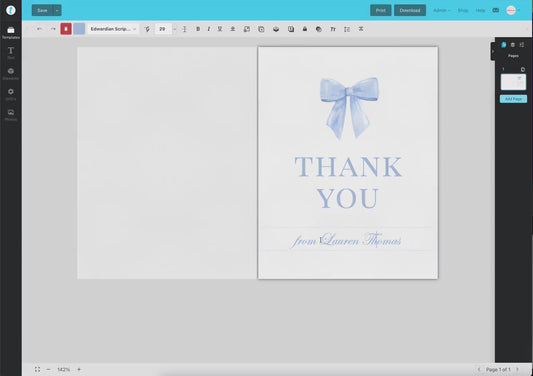Toggle bold formatting

click(198, 29)
